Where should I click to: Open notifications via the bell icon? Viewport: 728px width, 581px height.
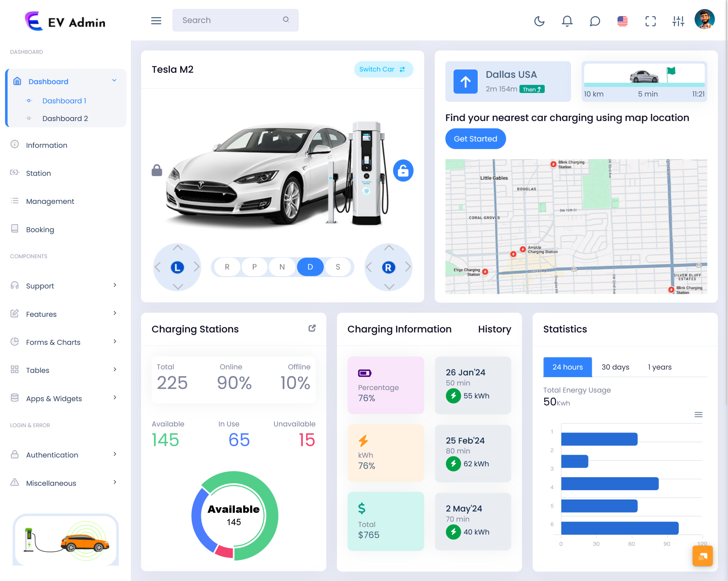tap(567, 21)
